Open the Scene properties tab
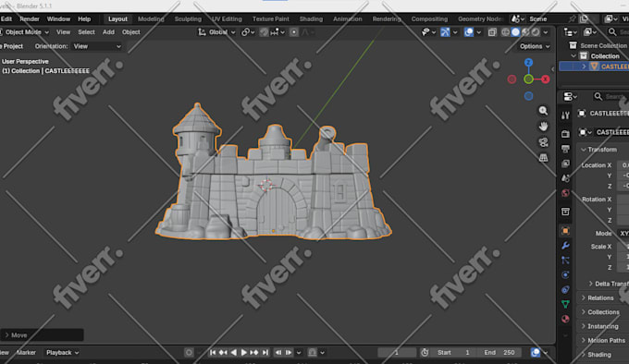The width and height of the screenshot is (629, 364). tap(565, 178)
